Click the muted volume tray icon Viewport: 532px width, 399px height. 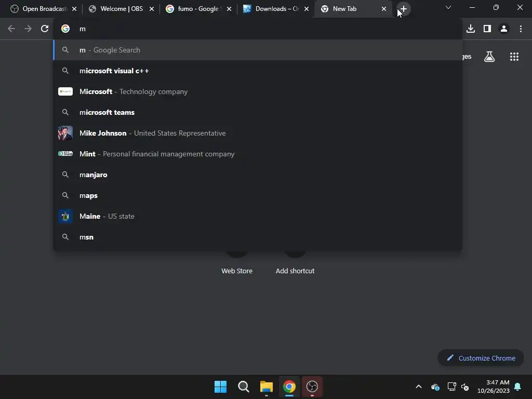465,387
